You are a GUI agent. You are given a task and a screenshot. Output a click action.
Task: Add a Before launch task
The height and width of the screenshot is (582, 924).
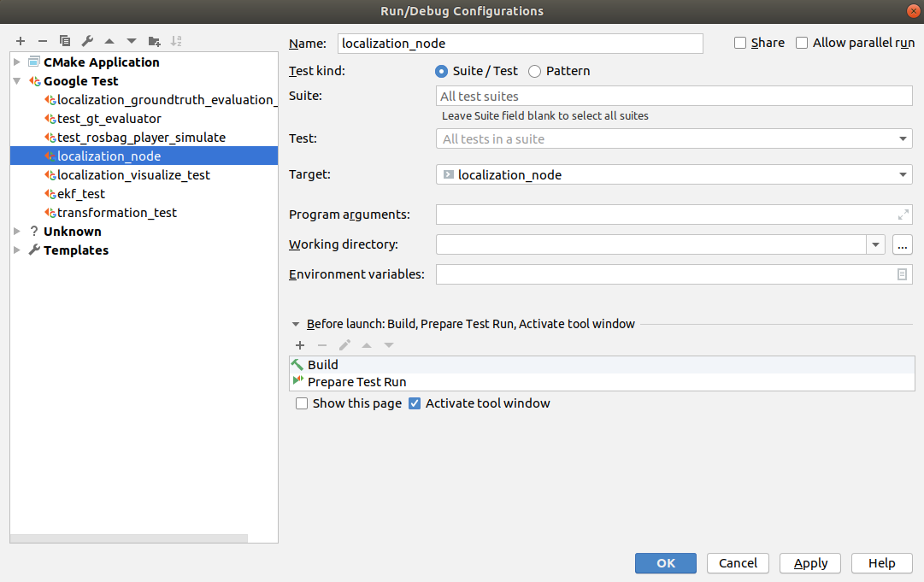[x=300, y=345]
